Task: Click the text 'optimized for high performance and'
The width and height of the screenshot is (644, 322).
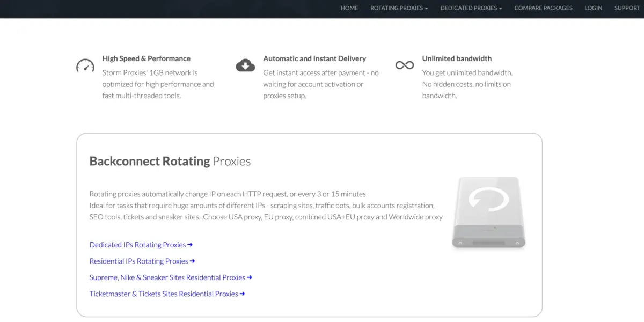Action: coord(158,84)
